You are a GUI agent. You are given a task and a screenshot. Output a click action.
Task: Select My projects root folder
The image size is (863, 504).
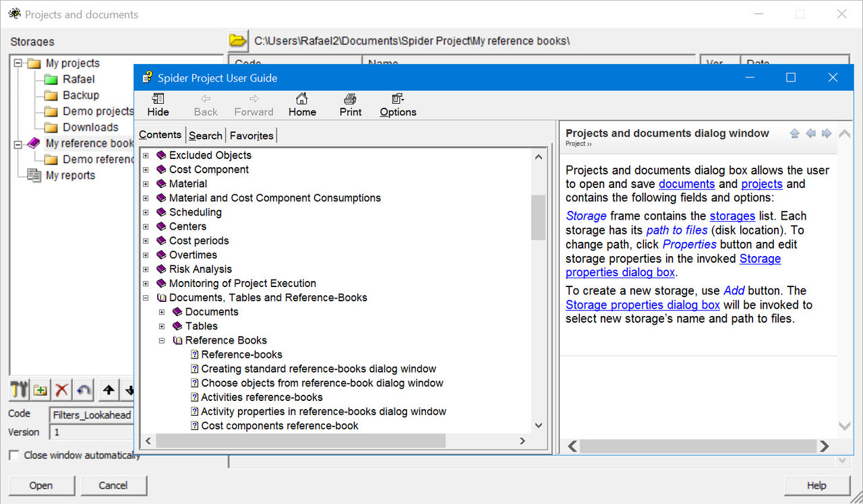click(x=63, y=63)
